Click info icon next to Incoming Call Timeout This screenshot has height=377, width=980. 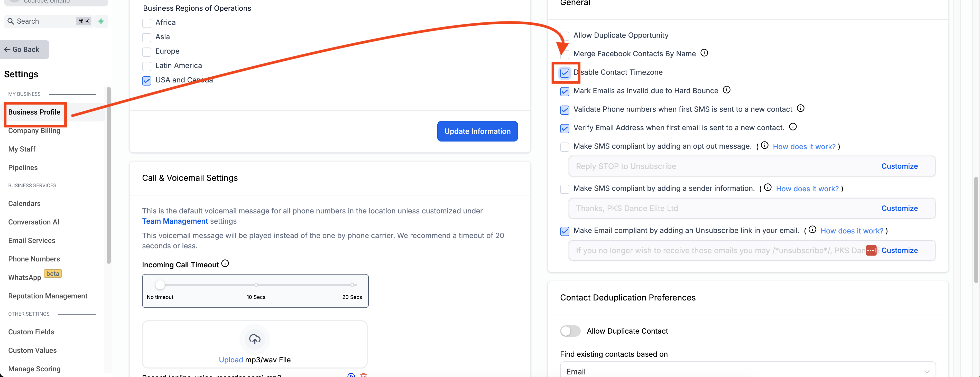pos(225,263)
